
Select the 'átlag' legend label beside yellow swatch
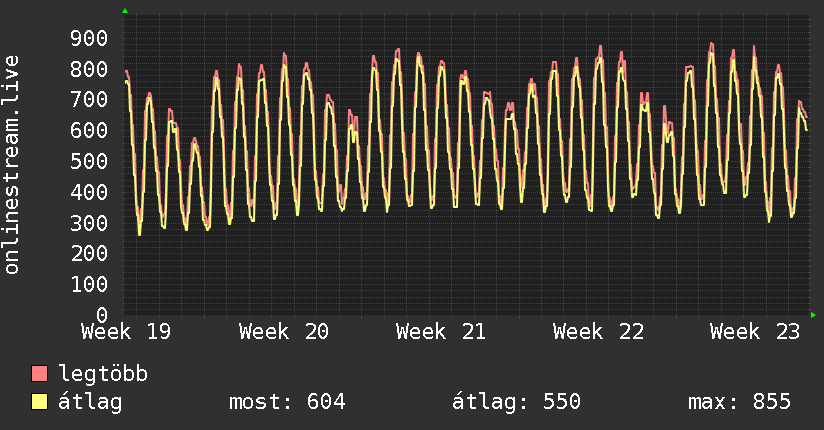coord(90,402)
